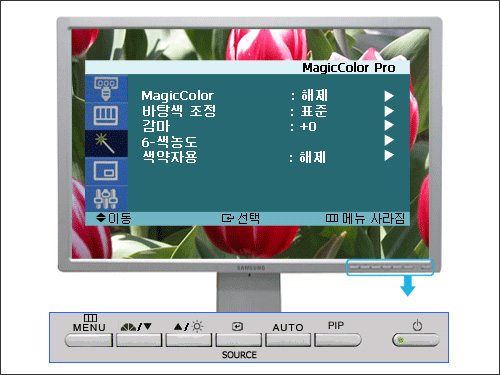Select the 감마 menu entry
The height and width of the screenshot is (375, 500).
point(156,126)
